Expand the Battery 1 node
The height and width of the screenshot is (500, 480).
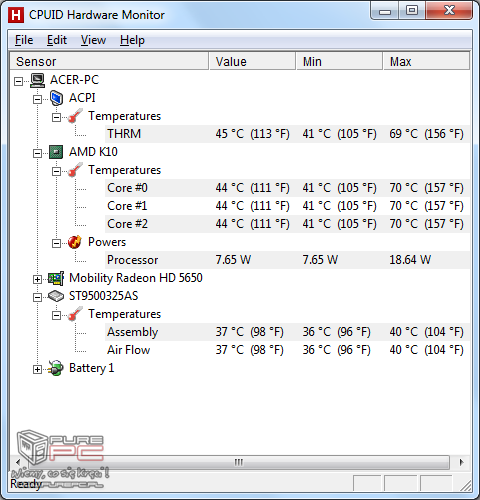(37, 369)
